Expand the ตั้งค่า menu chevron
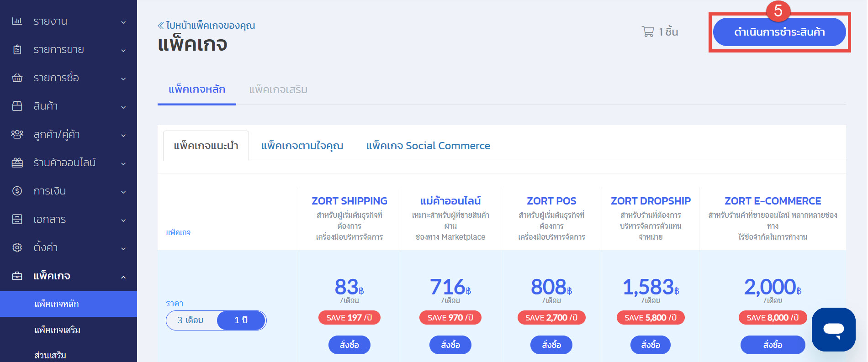 [123, 248]
